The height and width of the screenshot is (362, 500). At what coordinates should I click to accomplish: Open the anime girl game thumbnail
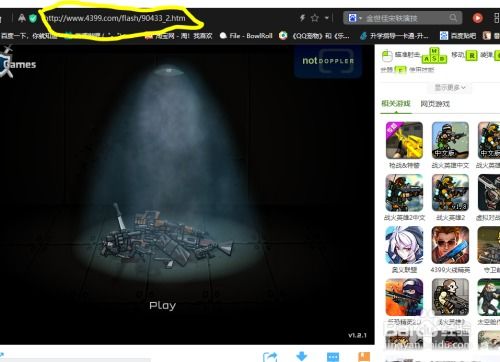tap(404, 245)
